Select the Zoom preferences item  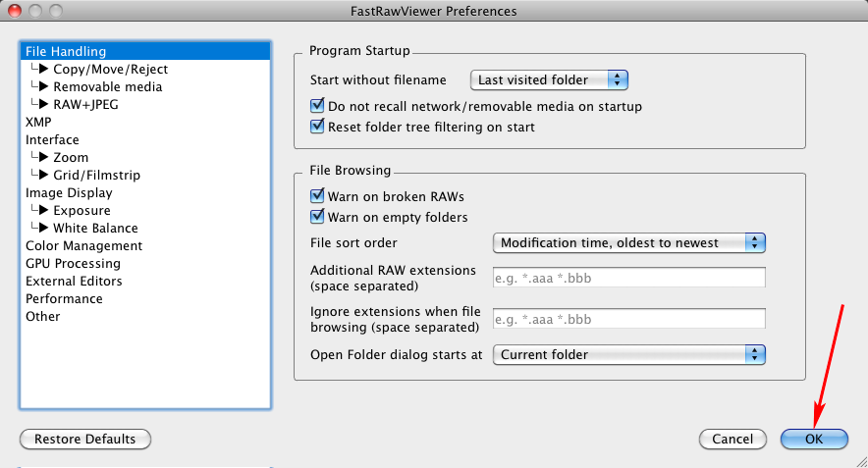tap(71, 157)
